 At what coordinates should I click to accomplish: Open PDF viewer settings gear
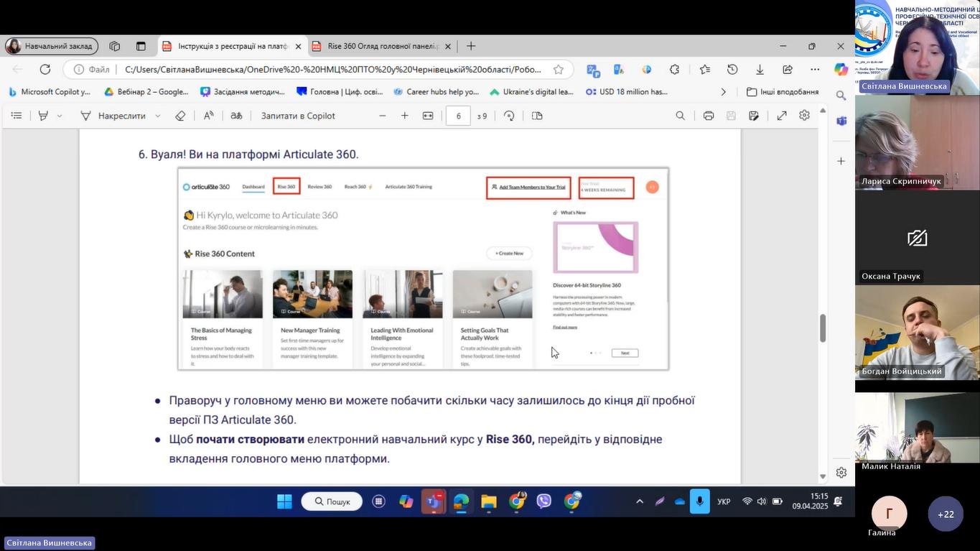click(x=804, y=116)
